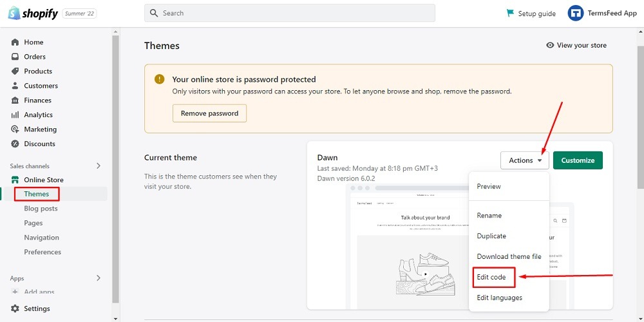Viewport: 644px width, 322px height.
Task: Click the Customers person icon
Action: click(15, 86)
